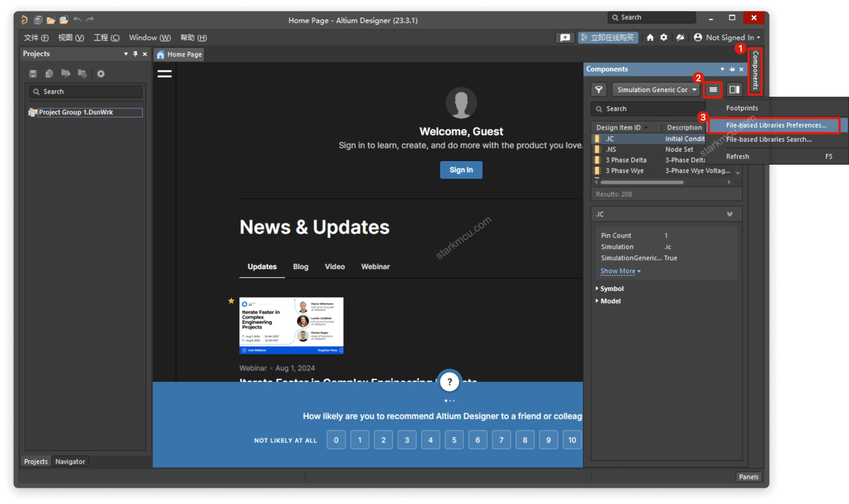Open the Window (W) menu
Image resolution: width=849 pixels, height=504 pixels.
click(150, 38)
